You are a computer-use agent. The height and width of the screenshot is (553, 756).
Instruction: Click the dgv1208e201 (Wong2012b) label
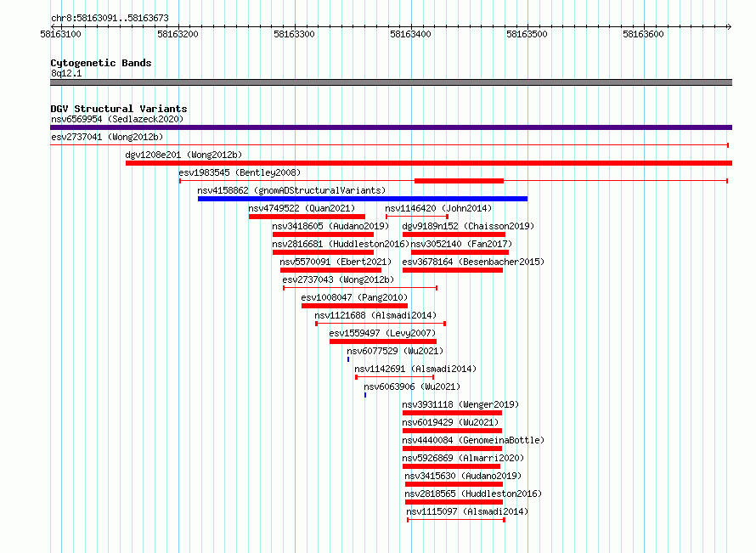[x=183, y=155]
